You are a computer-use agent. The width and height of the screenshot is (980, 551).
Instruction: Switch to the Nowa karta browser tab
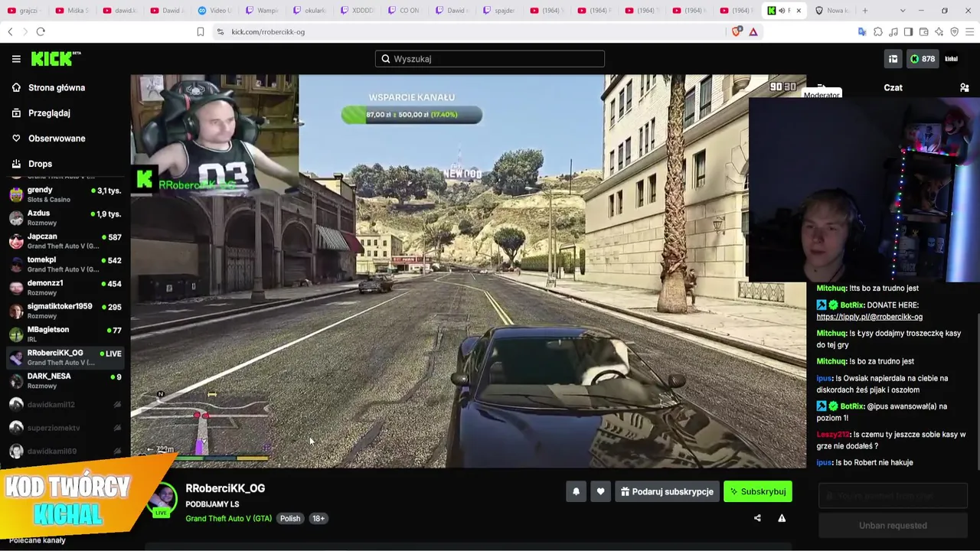click(831, 11)
